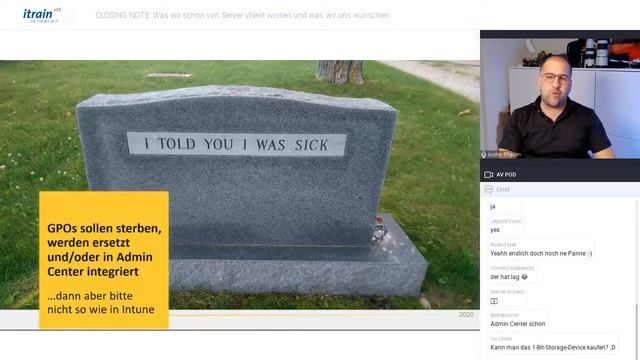Viewport: 640px width, 360px height.
Task: Click the itrain logo
Action: 42,15
